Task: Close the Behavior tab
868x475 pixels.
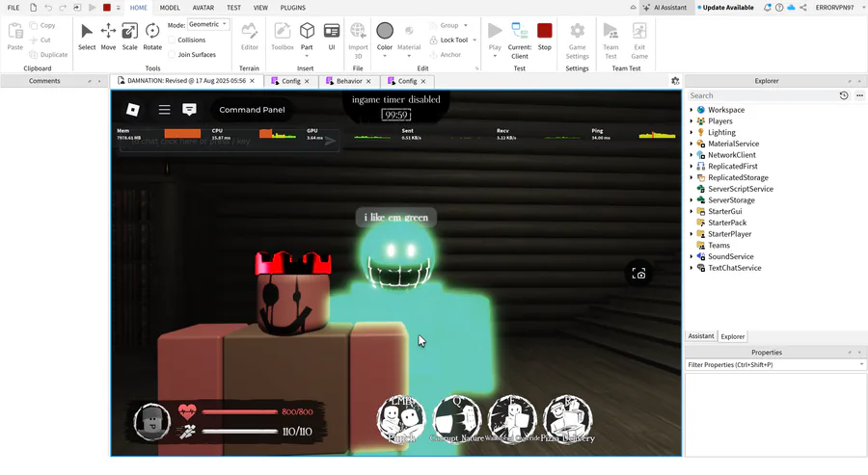Action: [368, 81]
